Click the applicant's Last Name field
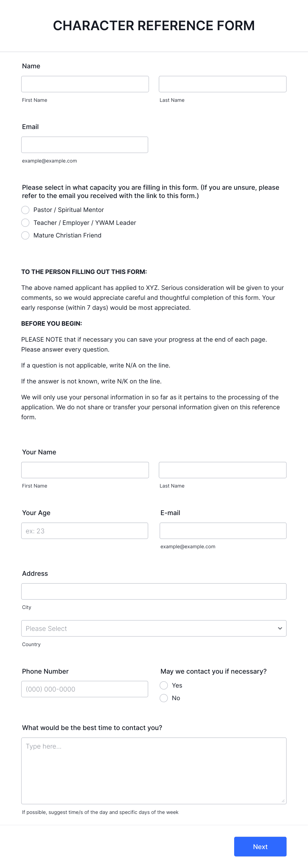Viewport: 308px width, 868px height. click(223, 84)
